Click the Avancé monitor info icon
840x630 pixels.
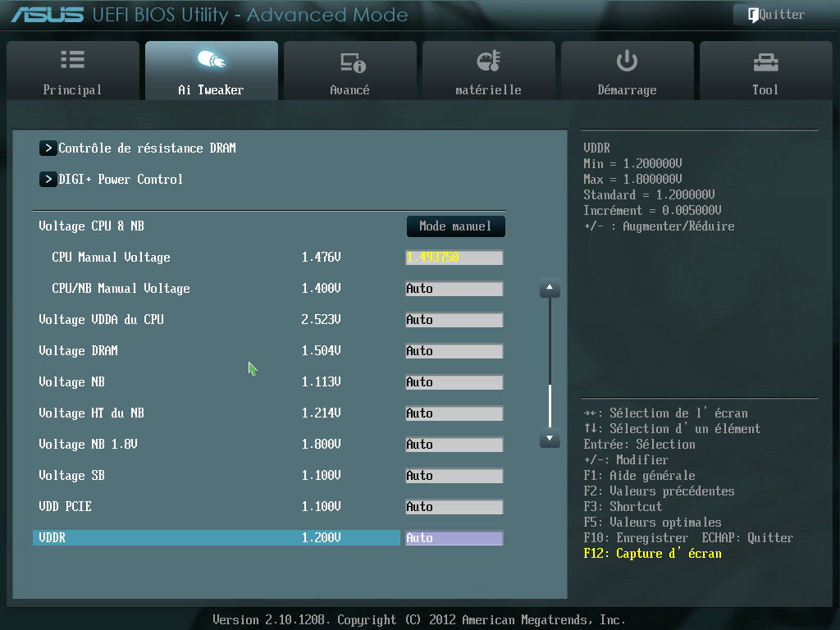[353, 62]
